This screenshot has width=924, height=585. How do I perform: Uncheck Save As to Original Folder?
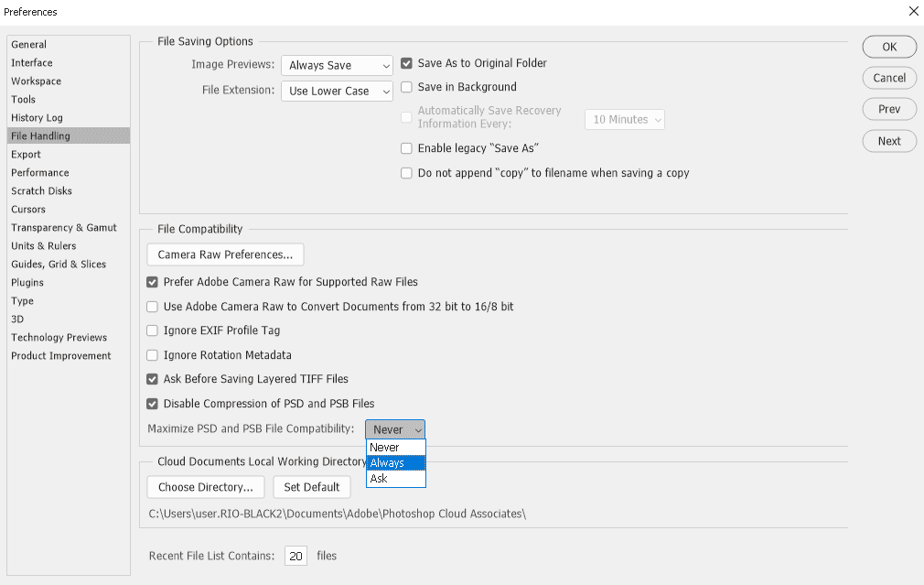coord(407,64)
